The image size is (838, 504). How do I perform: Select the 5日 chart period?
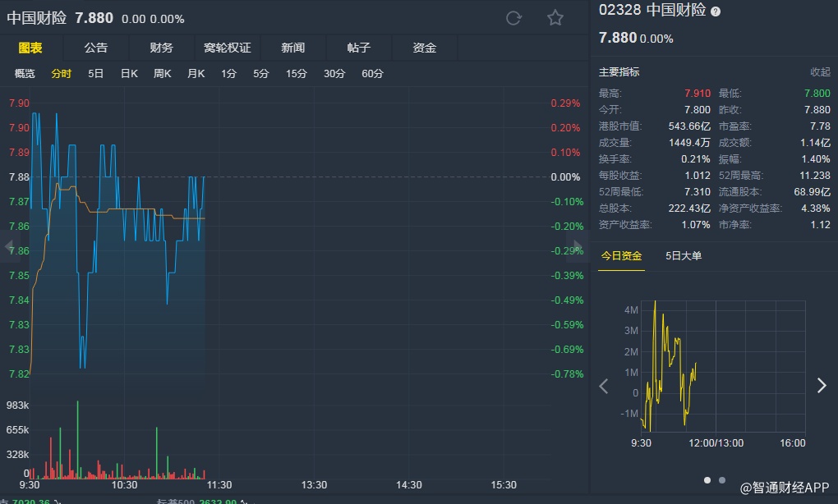[x=96, y=74]
